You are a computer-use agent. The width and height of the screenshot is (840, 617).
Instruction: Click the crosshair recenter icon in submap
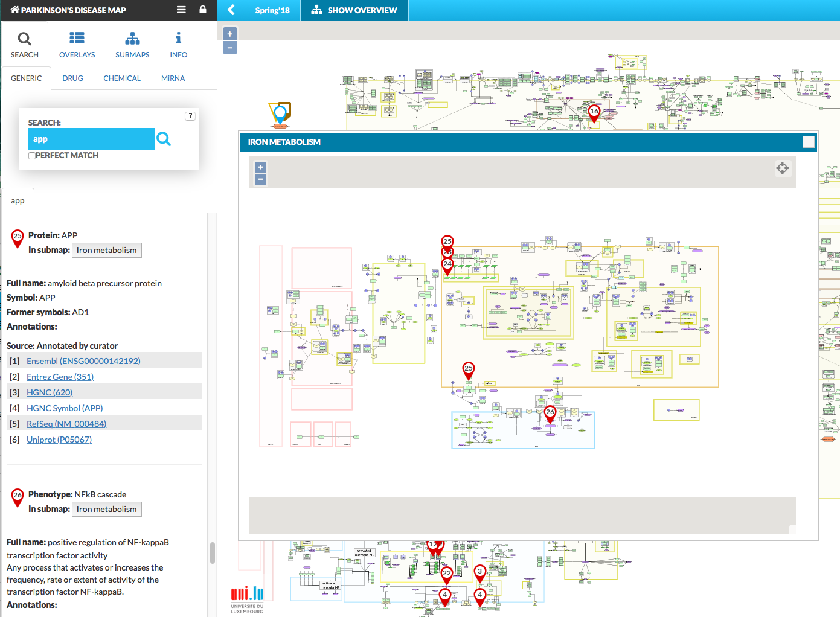(782, 168)
